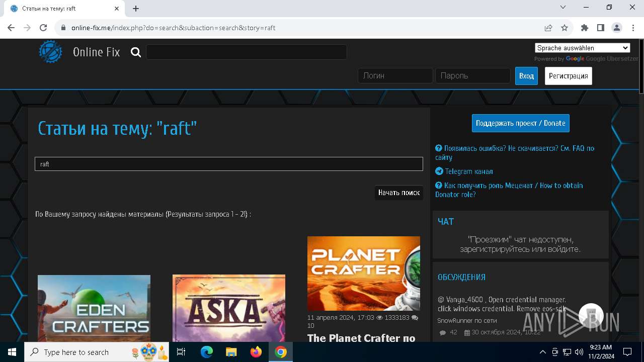
Task: Click the magnifier search icon in header
Action: tap(136, 52)
